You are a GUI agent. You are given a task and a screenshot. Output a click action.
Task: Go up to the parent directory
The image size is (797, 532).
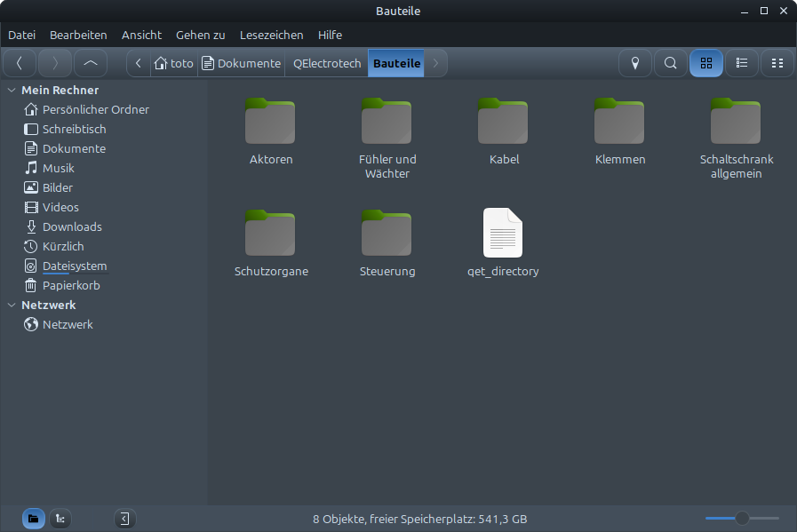point(90,63)
